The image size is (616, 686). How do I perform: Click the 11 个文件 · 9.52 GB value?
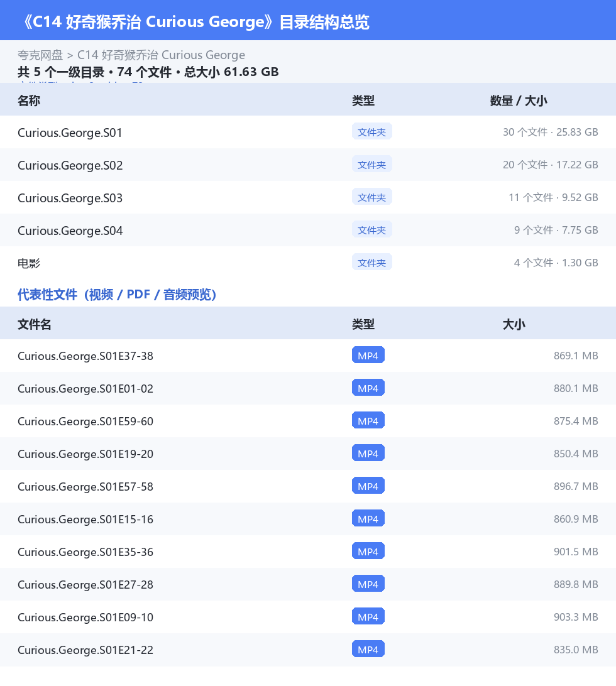(x=553, y=197)
